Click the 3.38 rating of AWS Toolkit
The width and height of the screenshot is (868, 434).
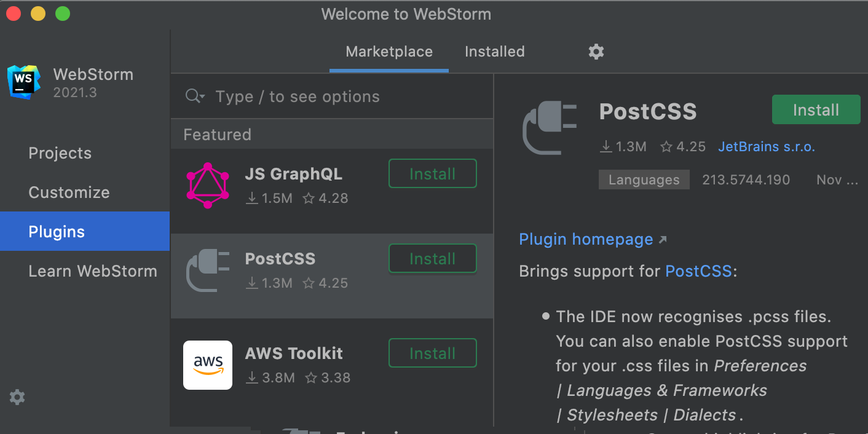click(328, 377)
